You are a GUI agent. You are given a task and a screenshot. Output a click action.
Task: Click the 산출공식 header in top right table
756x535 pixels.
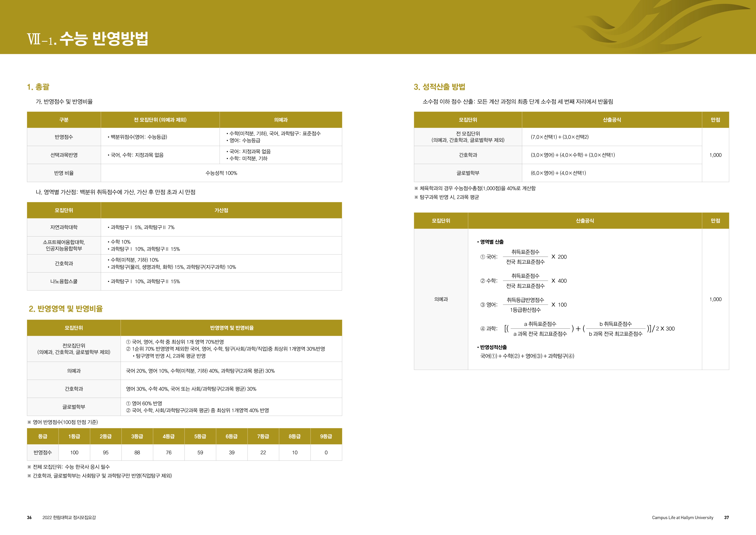click(612, 120)
